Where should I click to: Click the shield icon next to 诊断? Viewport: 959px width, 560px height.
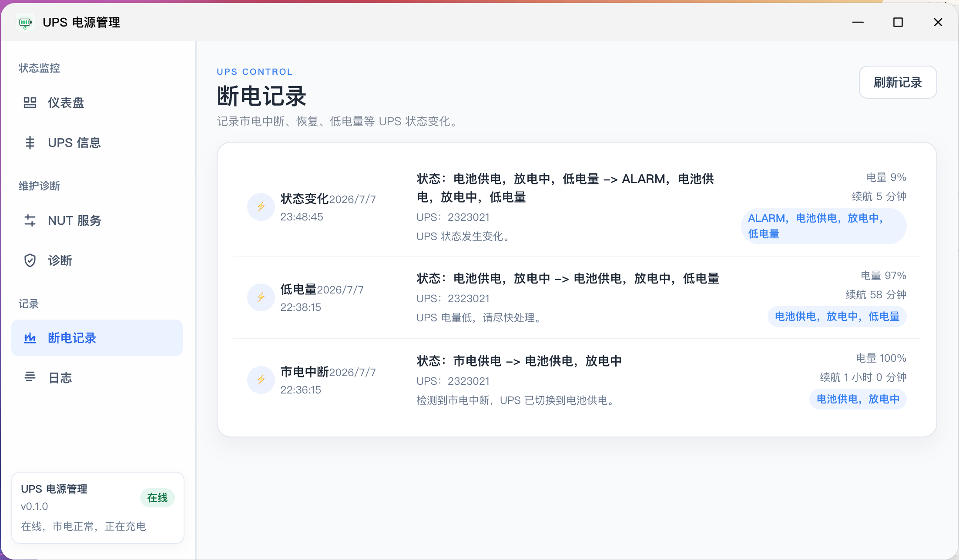click(30, 260)
